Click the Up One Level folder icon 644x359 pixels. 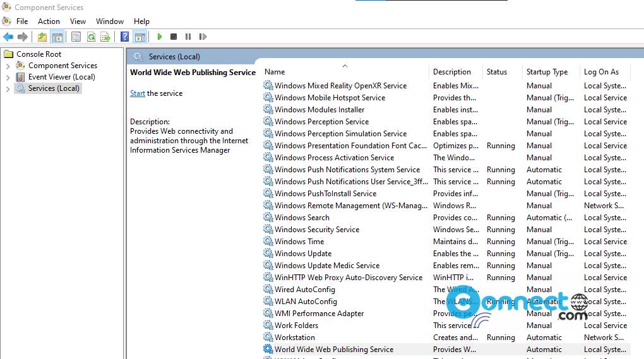(42, 37)
